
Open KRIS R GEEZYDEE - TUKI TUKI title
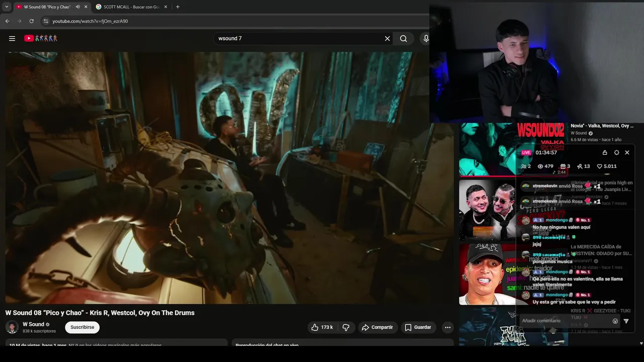(x=600, y=314)
